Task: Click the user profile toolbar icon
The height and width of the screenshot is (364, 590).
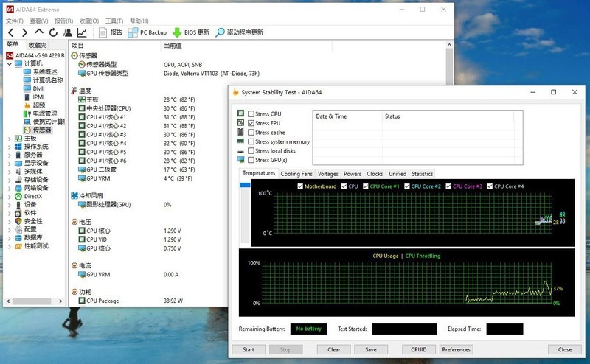Action: [67, 32]
